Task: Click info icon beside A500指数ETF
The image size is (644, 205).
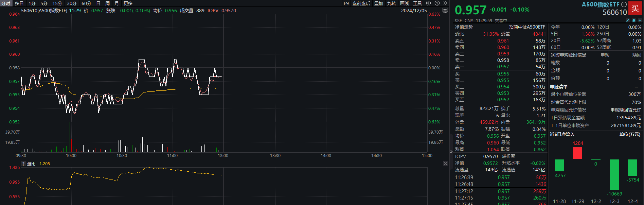Action: point(624,4)
